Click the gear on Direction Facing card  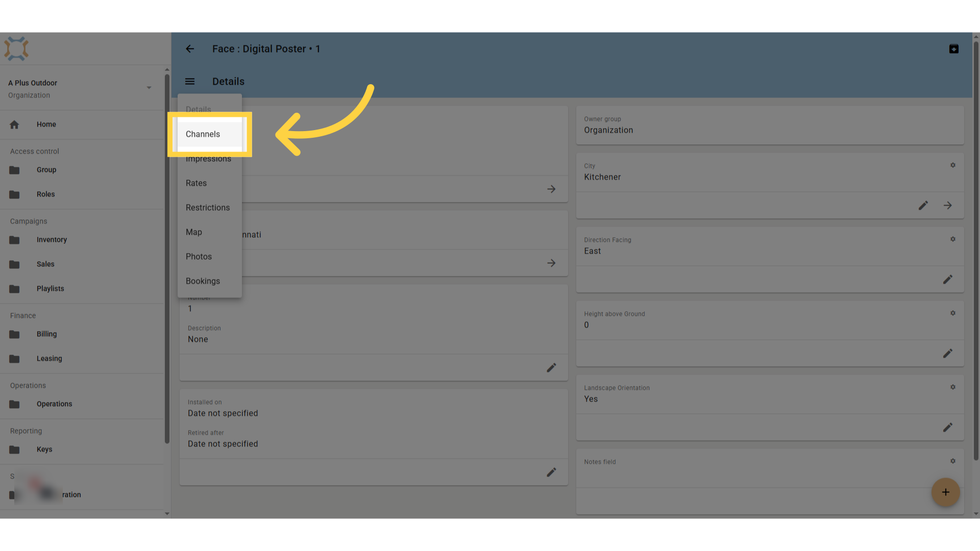[x=952, y=239]
